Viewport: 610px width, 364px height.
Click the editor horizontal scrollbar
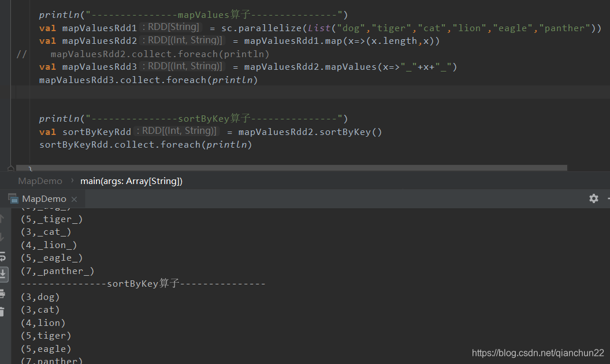pyautogui.click(x=291, y=168)
